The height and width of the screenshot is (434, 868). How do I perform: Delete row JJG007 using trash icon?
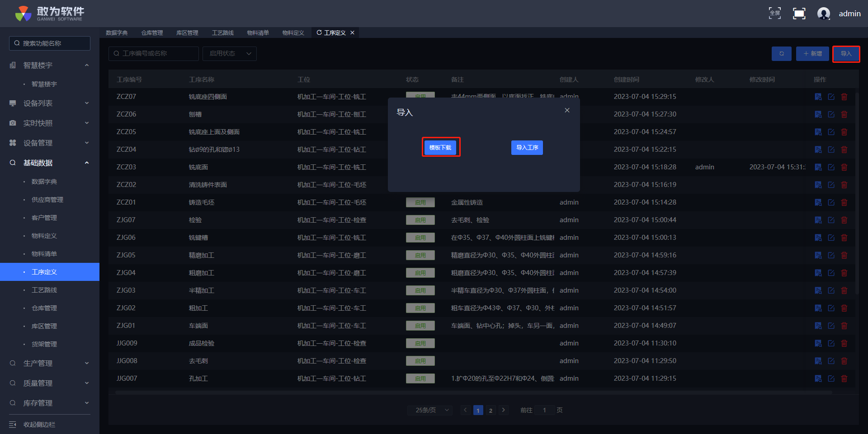tap(844, 378)
